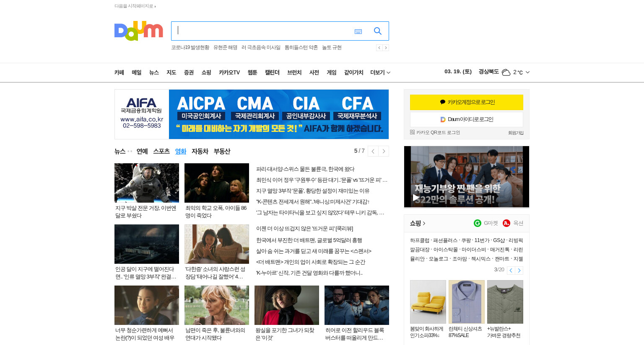The height and width of the screenshot is (345, 644).
Task: Click trending keyword 유현준 해명
Action: click(225, 48)
